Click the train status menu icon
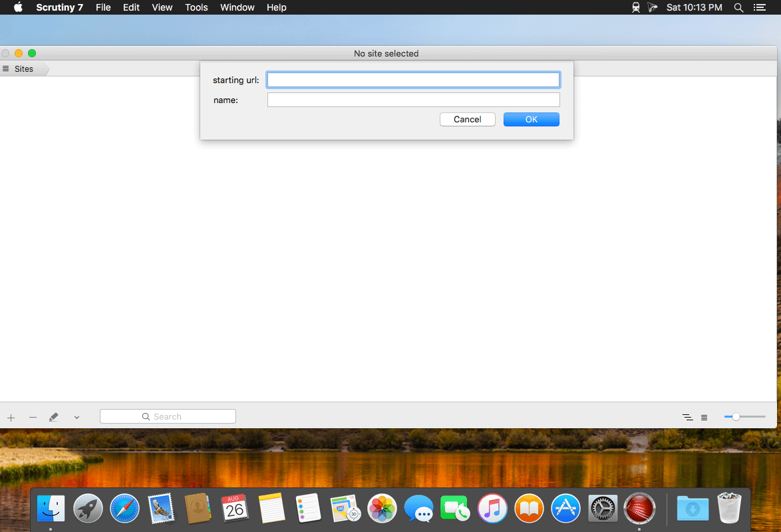This screenshot has height=532, width=781. point(635,7)
